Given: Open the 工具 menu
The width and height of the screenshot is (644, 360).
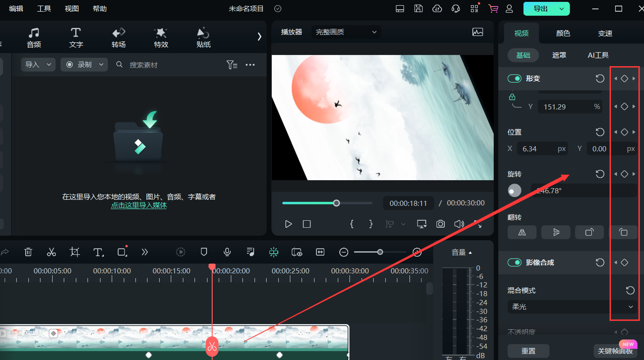Looking at the screenshot, I should (44, 8).
